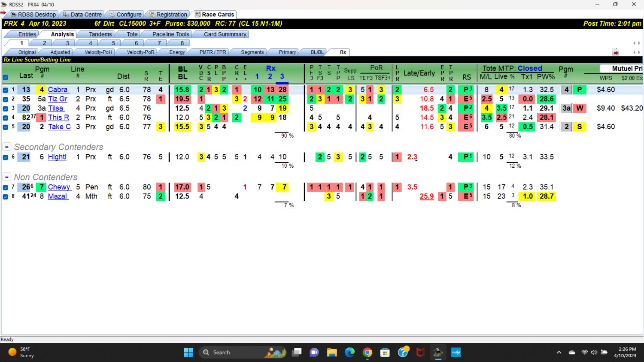Open Google Chrome from taskbar
Viewport: 644px width, 362px height.
(x=368, y=353)
